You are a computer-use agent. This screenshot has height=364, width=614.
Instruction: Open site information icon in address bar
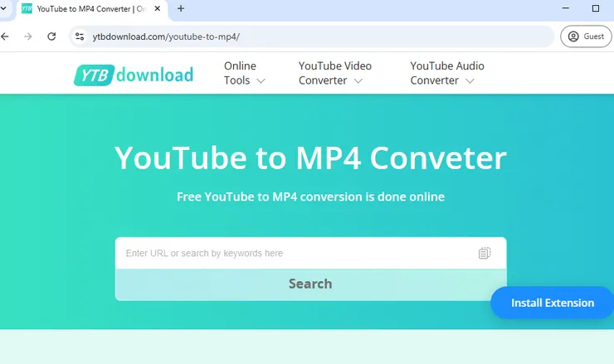click(x=80, y=36)
